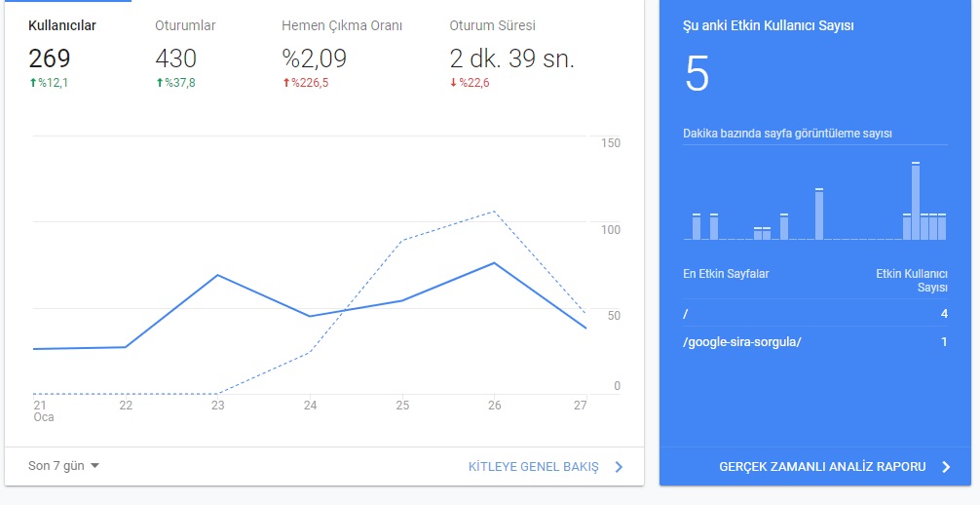The image size is (980, 505).
Task: Click the line chart peak at day 23
Action: tap(217, 275)
